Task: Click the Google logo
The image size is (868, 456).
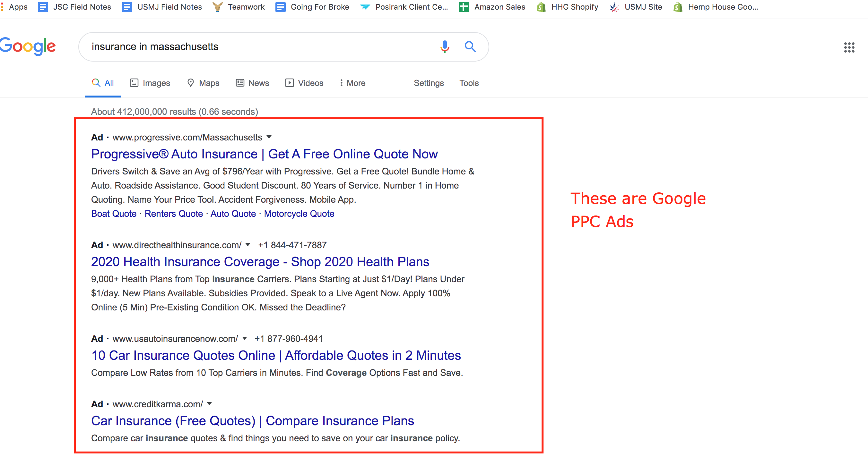Action: 28,46
